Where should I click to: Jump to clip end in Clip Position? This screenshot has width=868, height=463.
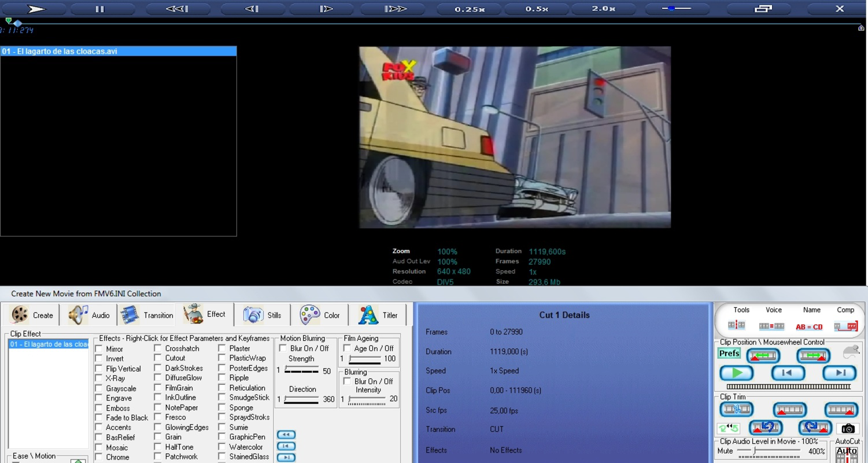click(x=839, y=373)
